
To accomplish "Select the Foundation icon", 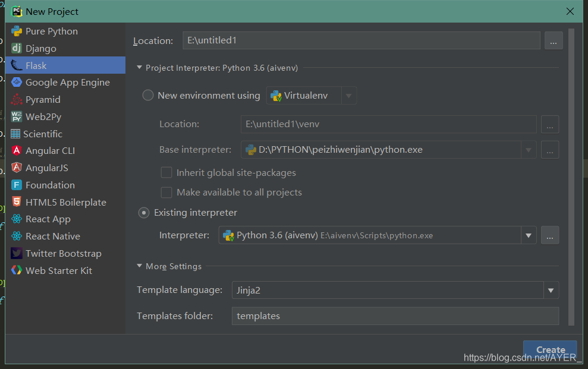I will pyautogui.click(x=17, y=185).
